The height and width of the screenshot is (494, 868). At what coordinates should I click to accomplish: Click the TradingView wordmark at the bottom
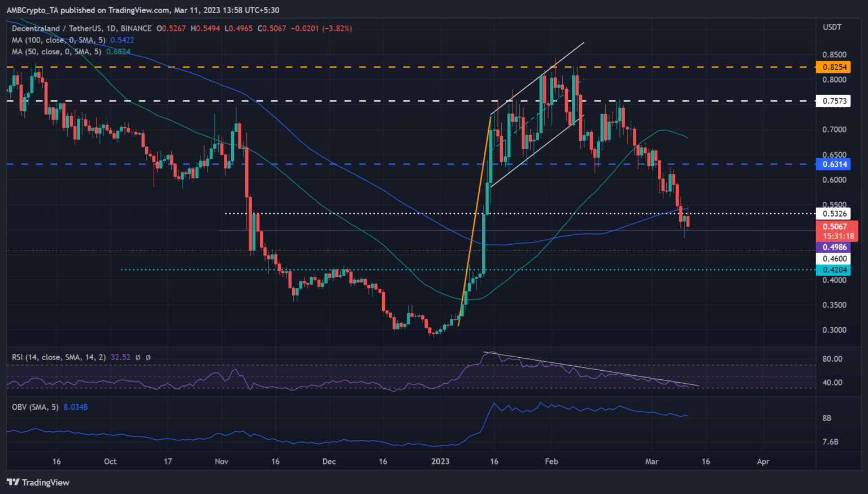[x=45, y=482]
